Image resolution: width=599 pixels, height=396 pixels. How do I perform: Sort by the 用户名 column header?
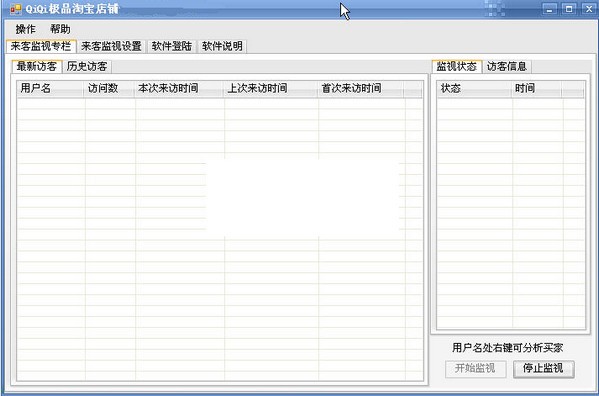point(50,89)
